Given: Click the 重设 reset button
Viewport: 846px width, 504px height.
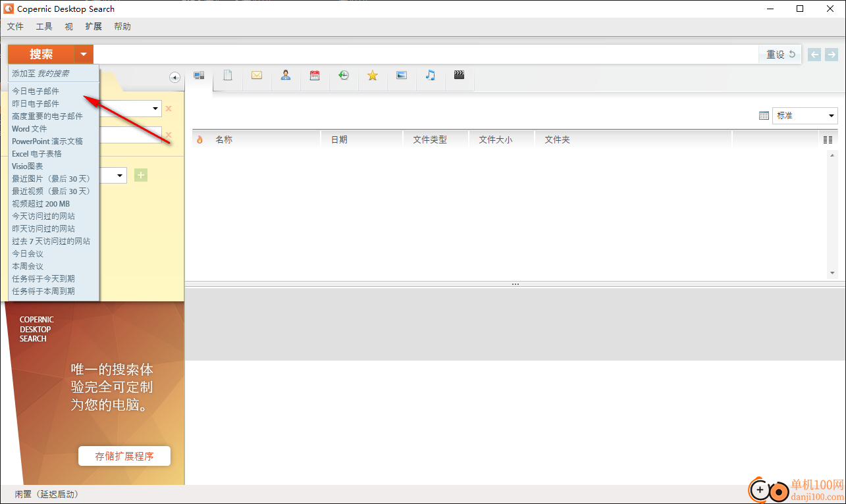Looking at the screenshot, I should pyautogui.click(x=781, y=55).
